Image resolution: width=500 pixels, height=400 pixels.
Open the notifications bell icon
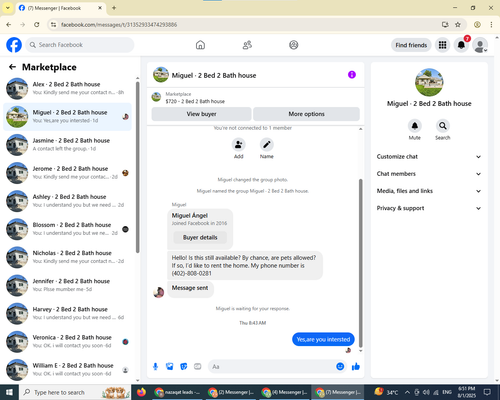click(461, 45)
